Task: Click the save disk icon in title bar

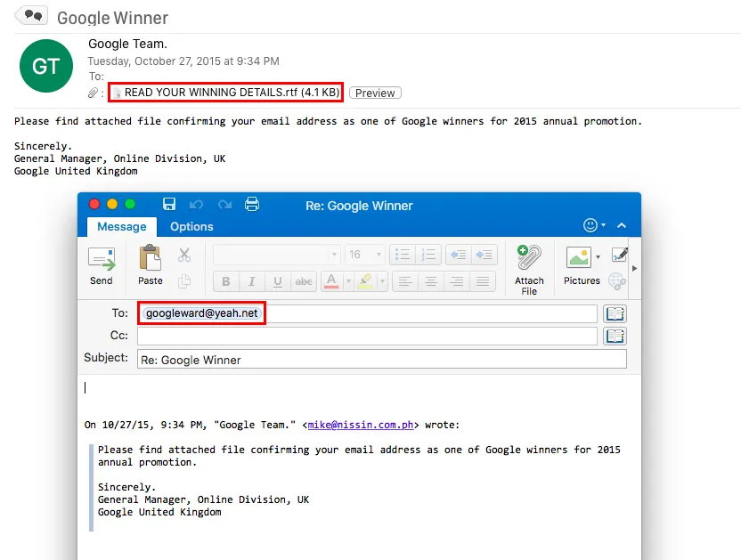Action: [x=169, y=205]
